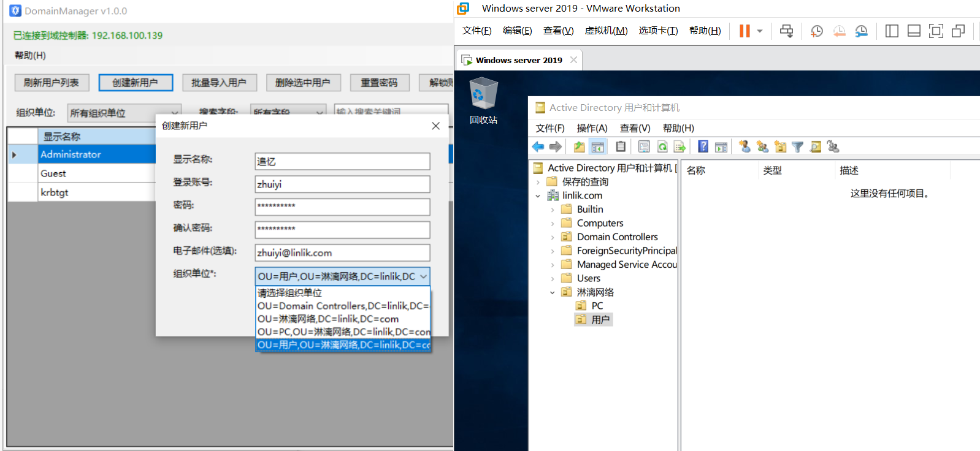980x451 pixels.
Task: Toggle the console tree pane button
Action: click(597, 146)
